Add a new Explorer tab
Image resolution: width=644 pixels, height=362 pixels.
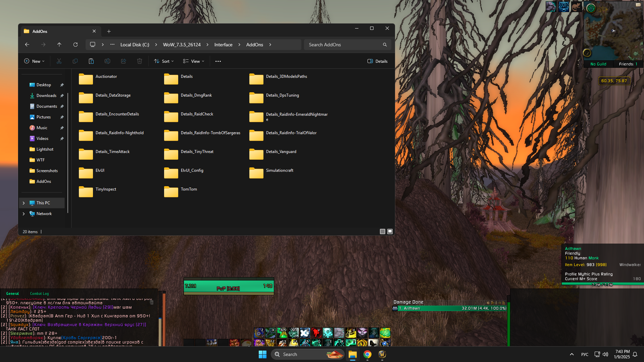tap(109, 31)
